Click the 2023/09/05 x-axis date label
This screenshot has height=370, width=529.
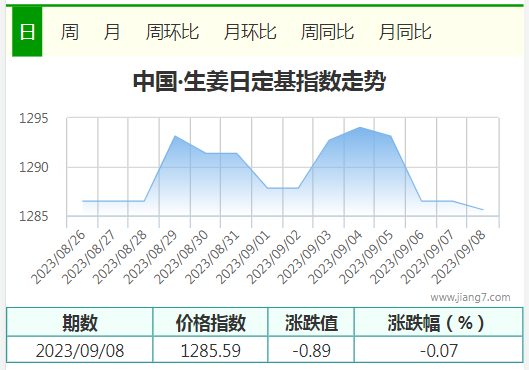366,257
